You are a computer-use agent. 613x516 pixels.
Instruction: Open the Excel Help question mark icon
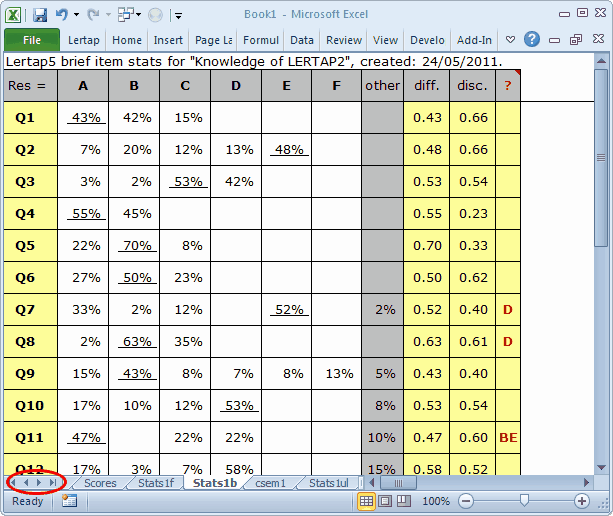[532, 40]
